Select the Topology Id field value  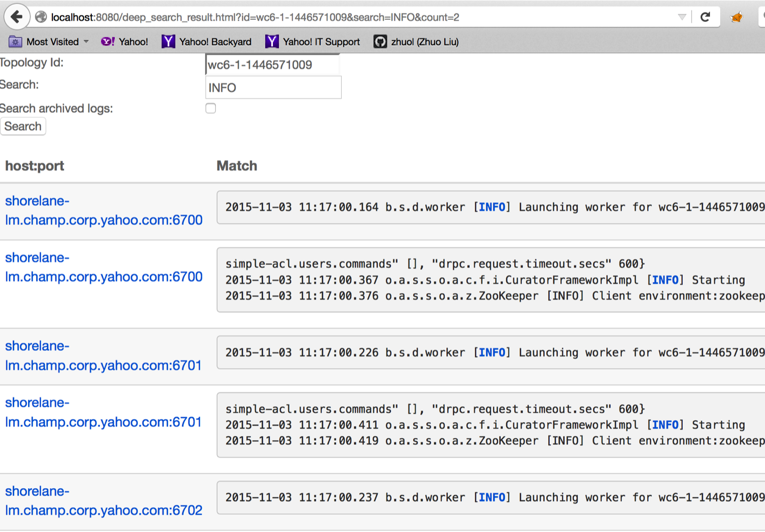[x=273, y=65]
